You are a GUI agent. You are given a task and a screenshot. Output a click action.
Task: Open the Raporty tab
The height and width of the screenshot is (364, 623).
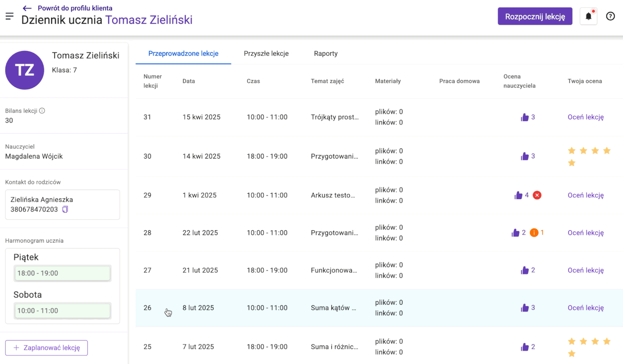(x=326, y=53)
